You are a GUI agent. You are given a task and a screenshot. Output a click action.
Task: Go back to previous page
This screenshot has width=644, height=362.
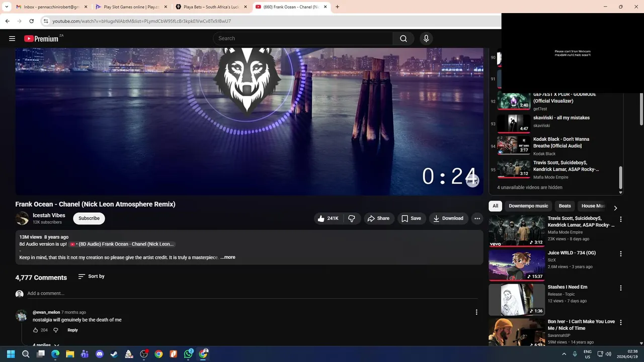[7, 21]
